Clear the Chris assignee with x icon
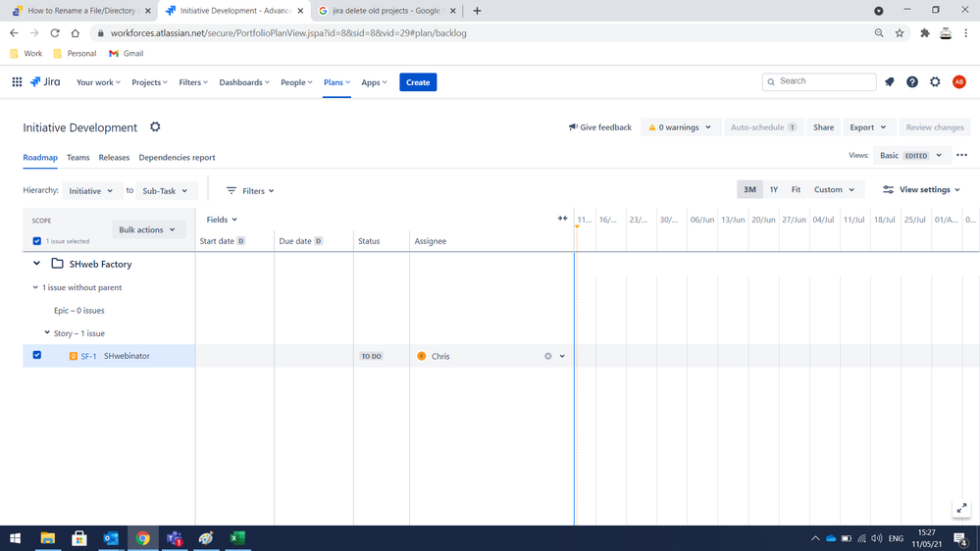Image resolution: width=980 pixels, height=551 pixels. [548, 356]
